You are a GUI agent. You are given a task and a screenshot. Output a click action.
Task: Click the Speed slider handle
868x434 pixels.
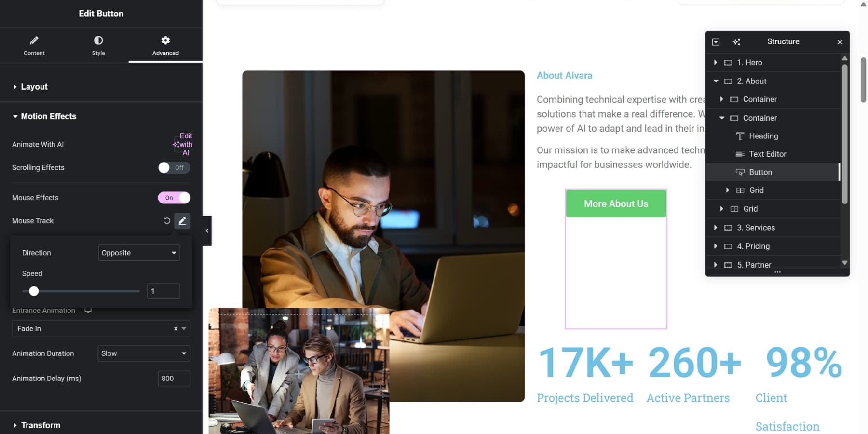click(34, 291)
